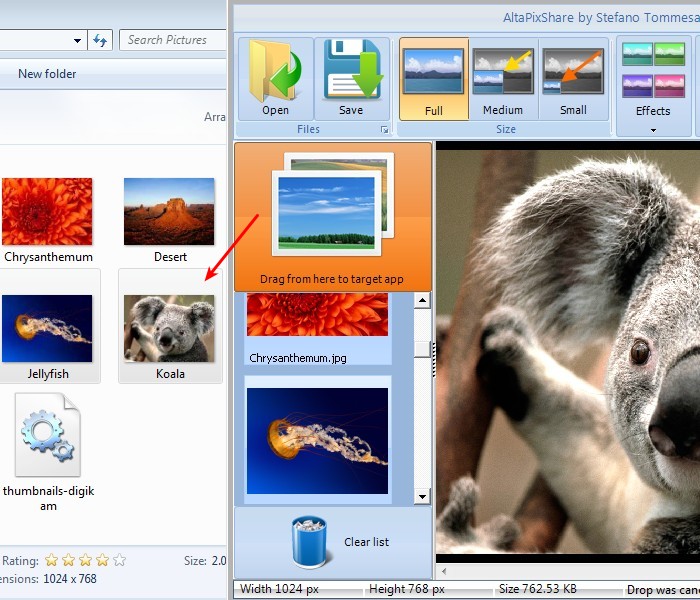Image resolution: width=700 pixels, height=600 pixels.
Task: Select the Medium size option
Action: 503,79
